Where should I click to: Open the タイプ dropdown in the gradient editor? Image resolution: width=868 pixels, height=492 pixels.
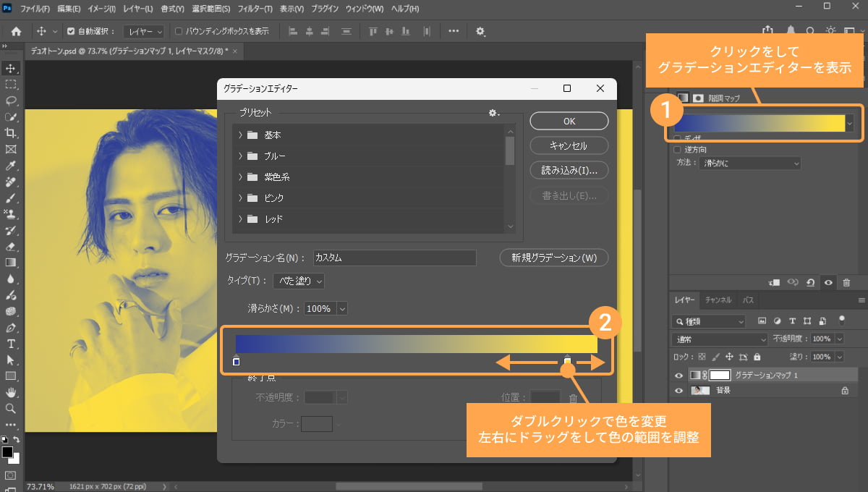[298, 281]
